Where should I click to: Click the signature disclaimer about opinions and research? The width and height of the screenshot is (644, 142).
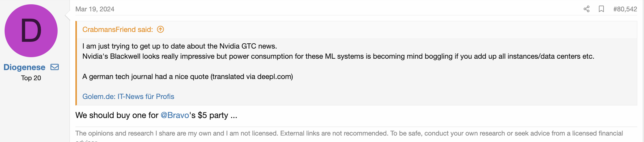point(349,133)
